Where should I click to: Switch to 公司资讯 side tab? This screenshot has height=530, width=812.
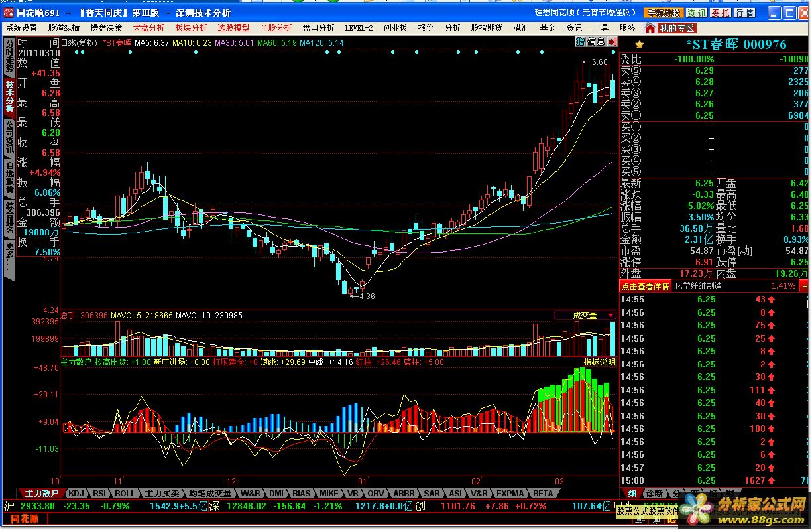[x=9, y=137]
